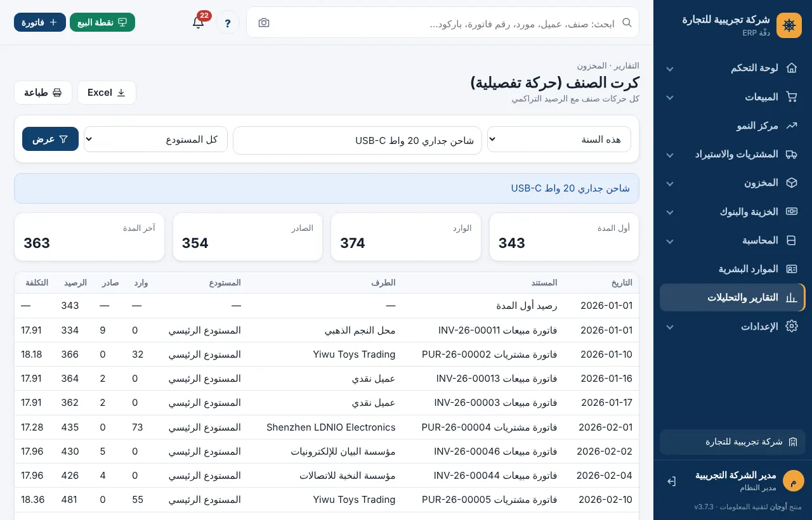Expand the الإعدادات menu chevron
Image resolution: width=812 pixels, height=520 pixels.
point(669,327)
